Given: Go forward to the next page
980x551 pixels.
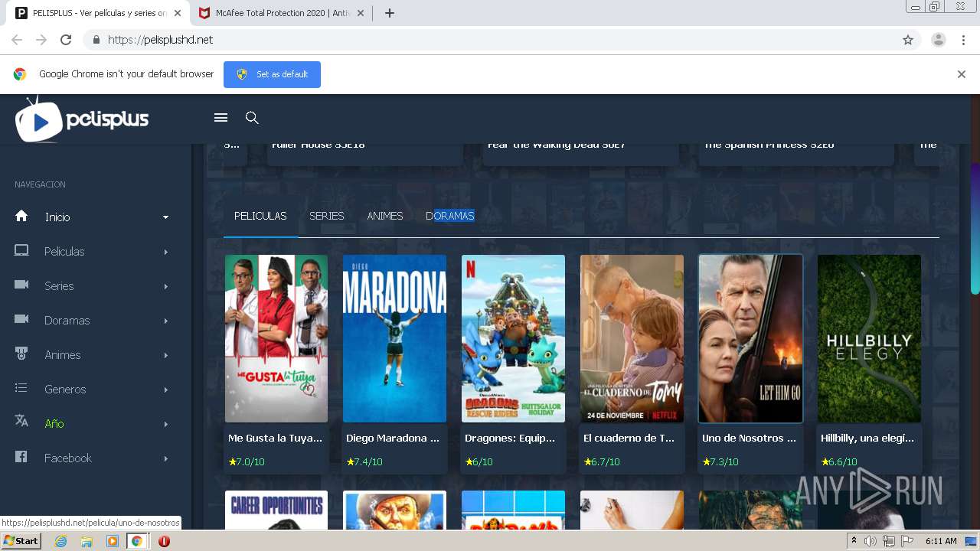Looking at the screenshot, I should pyautogui.click(x=41, y=40).
